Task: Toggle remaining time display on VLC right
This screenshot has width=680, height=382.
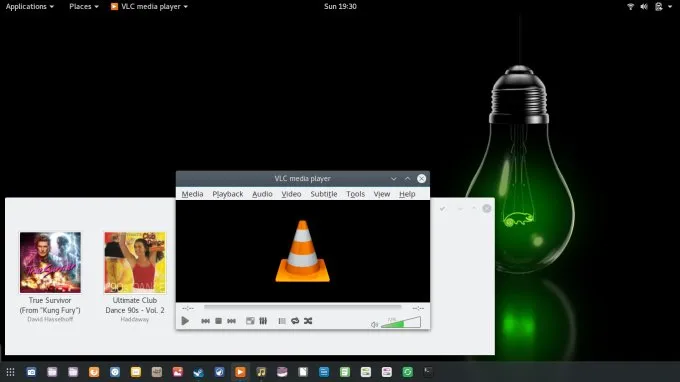Action: pyautogui.click(x=418, y=308)
